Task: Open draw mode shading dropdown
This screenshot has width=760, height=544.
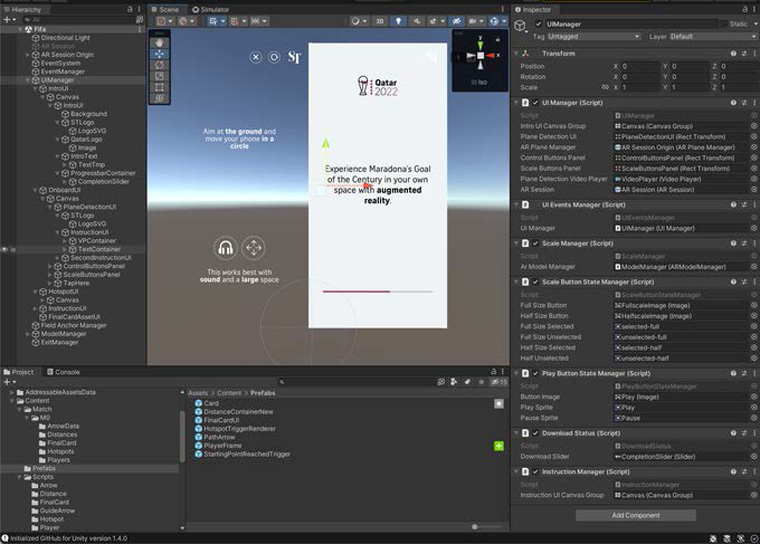Action: [359, 21]
